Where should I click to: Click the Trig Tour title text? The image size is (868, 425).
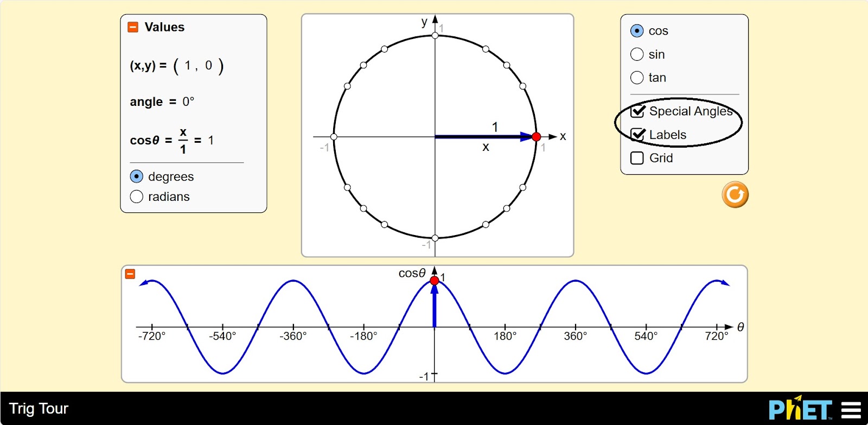tap(39, 409)
